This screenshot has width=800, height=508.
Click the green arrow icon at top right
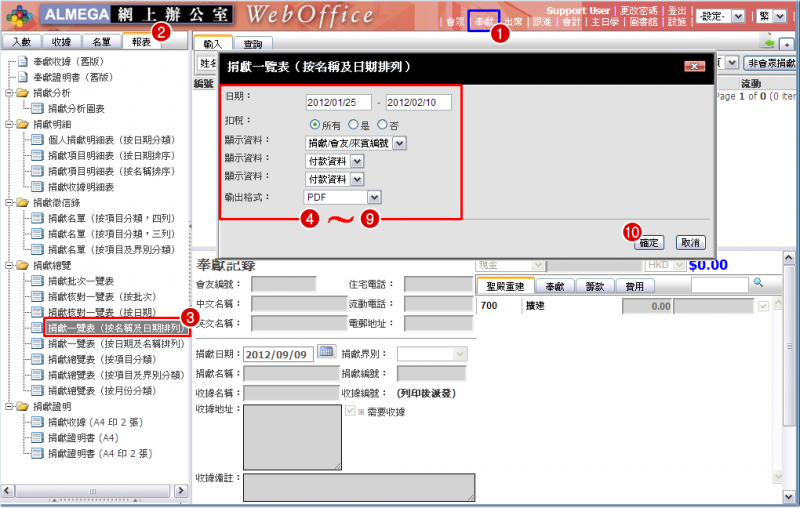[x=768, y=43]
